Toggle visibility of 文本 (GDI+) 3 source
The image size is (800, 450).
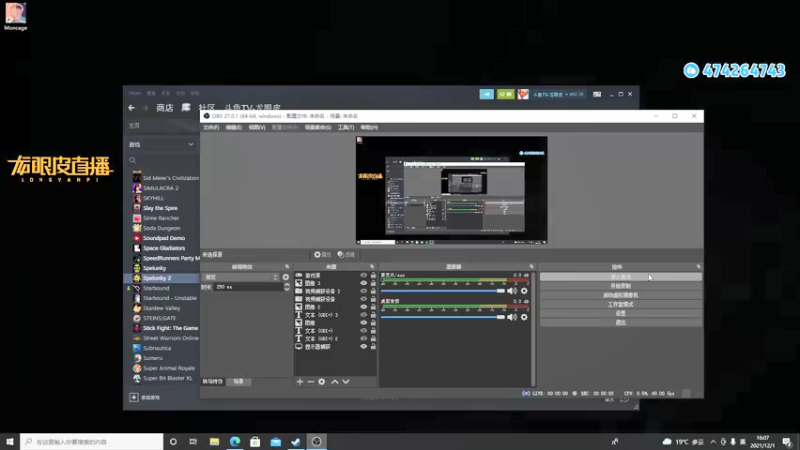coord(364,315)
